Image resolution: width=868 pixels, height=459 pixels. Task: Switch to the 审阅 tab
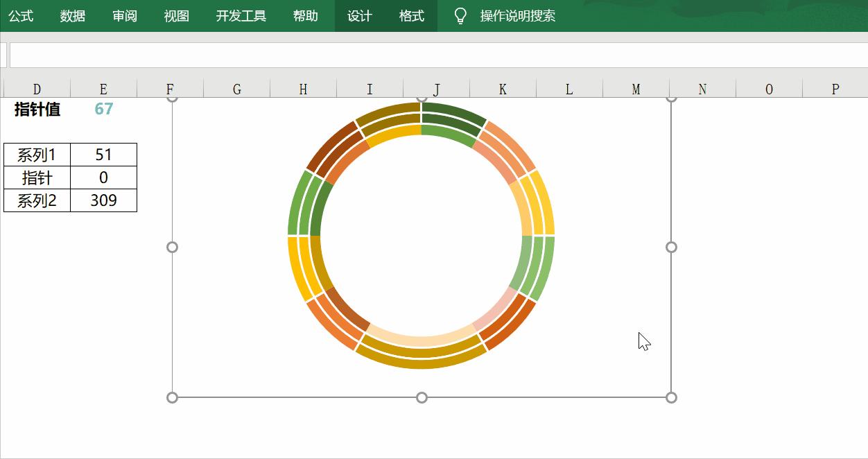[124, 15]
